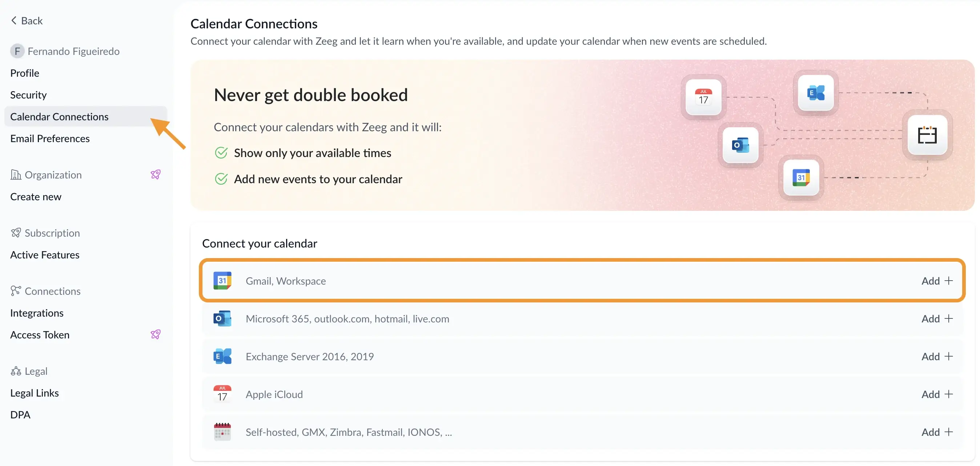Screen dimensions: 980x466
Task: Open Email Preferences in sidebar
Action: point(50,138)
